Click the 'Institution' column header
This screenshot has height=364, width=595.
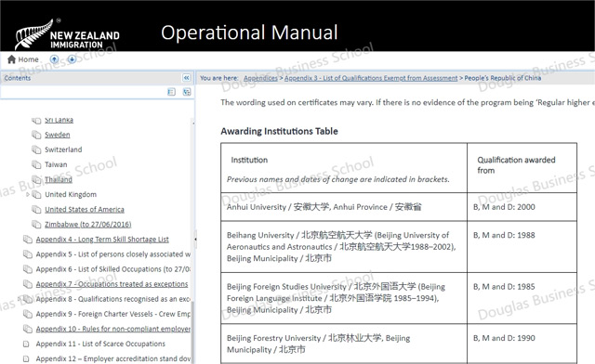344,168
